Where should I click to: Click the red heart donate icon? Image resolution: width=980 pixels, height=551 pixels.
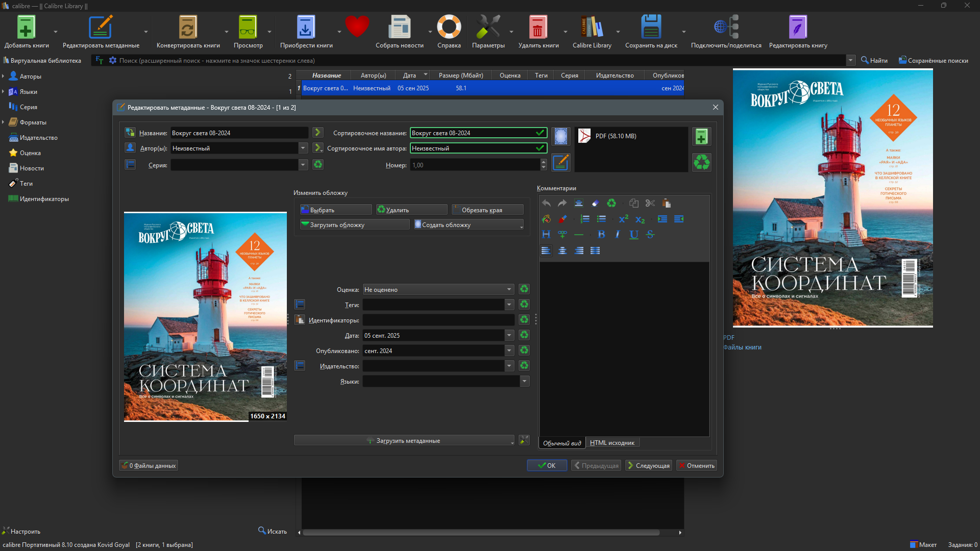[357, 27]
